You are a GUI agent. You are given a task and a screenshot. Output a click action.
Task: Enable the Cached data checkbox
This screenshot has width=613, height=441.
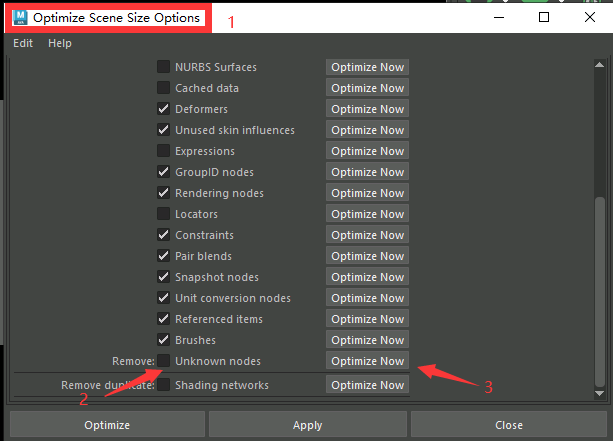163,88
